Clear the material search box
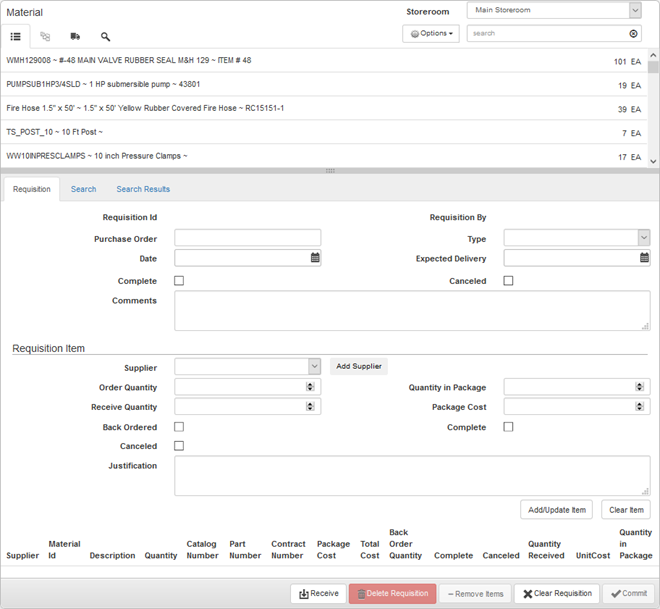Screen dimensions: 660x609 (x=633, y=34)
